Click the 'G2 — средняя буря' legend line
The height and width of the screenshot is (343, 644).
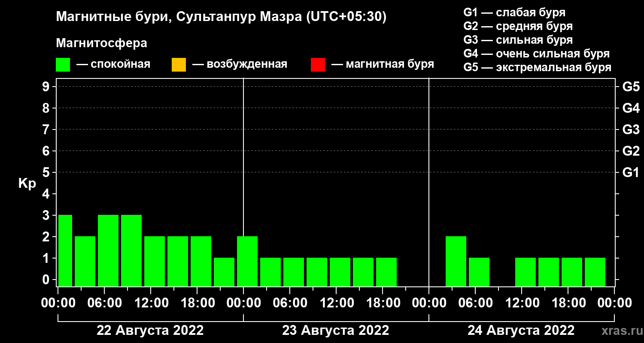518,26
